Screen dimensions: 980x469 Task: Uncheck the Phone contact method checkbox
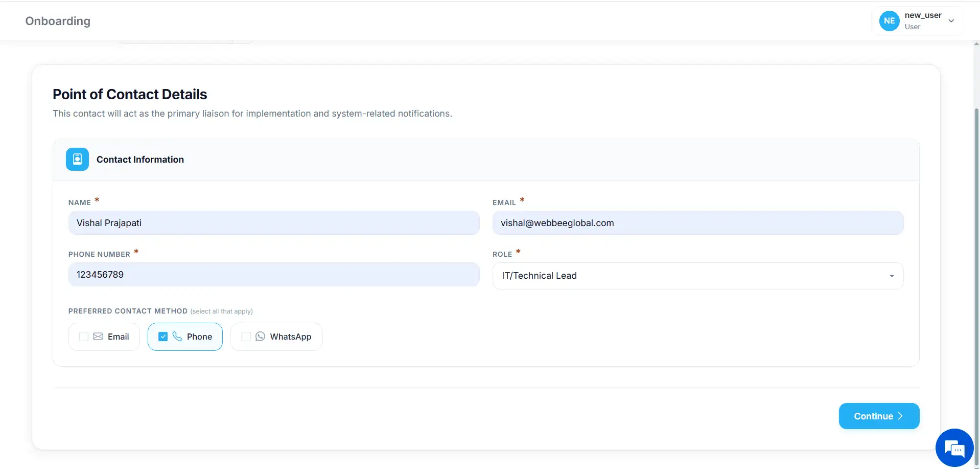click(x=163, y=337)
